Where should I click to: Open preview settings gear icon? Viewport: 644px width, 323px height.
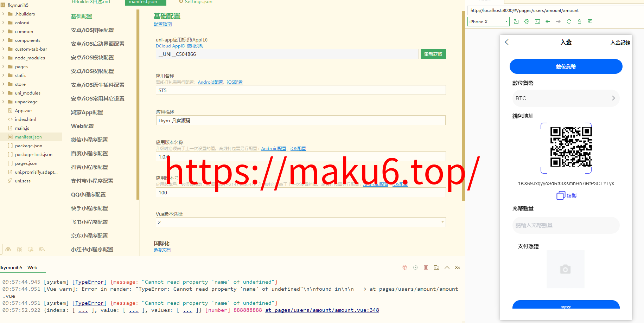pyautogui.click(x=527, y=21)
